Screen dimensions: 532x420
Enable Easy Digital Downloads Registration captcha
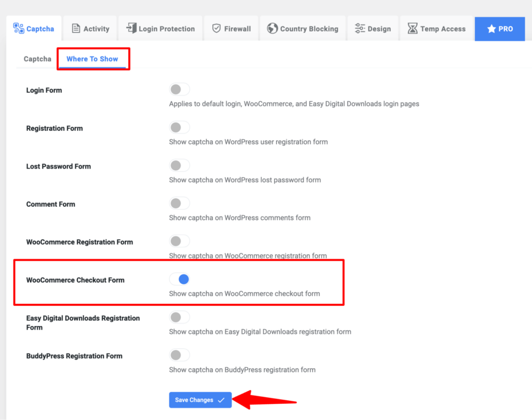pyautogui.click(x=179, y=317)
